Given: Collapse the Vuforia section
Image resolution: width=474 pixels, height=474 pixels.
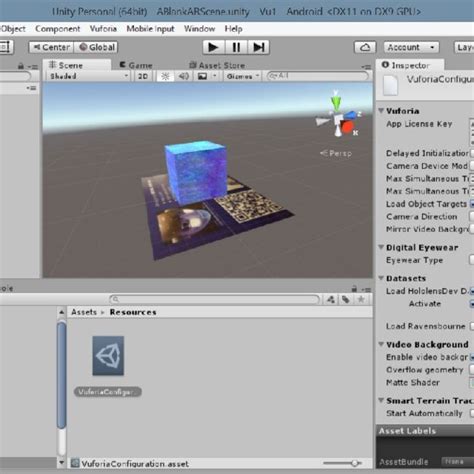Looking at the screenshot, I should pyautogui.click(x=381, y=110).
